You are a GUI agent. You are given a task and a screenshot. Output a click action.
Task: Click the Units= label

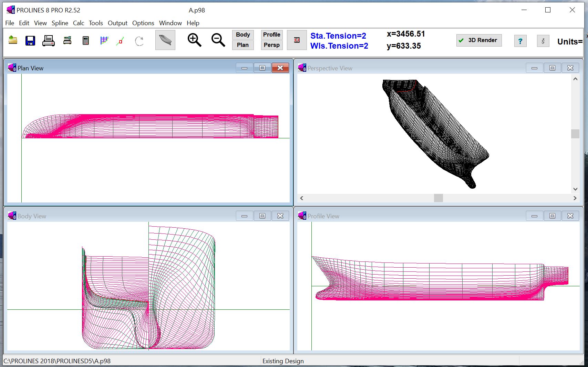pyautogui.click(x=570, y=42)
